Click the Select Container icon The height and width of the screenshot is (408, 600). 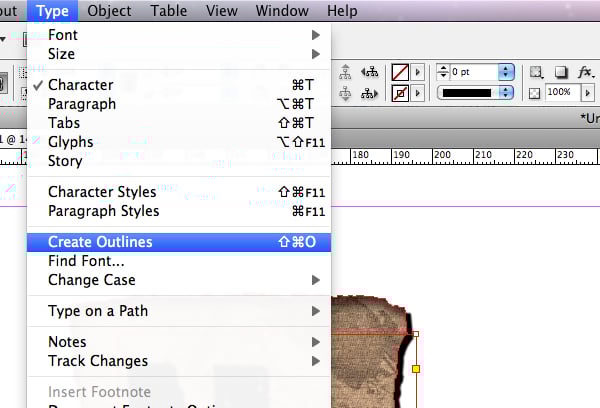point(345,72)
